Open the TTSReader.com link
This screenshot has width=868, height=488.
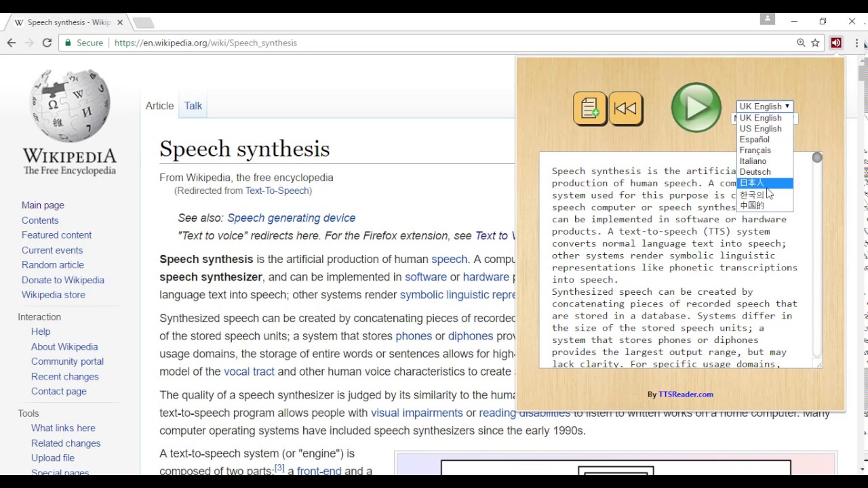(686, 394)
